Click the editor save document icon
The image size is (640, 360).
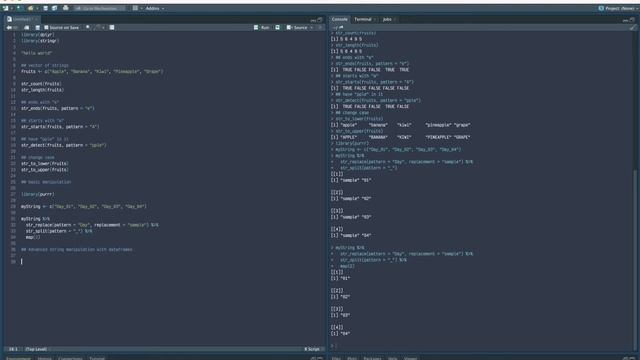click(37, 27)
